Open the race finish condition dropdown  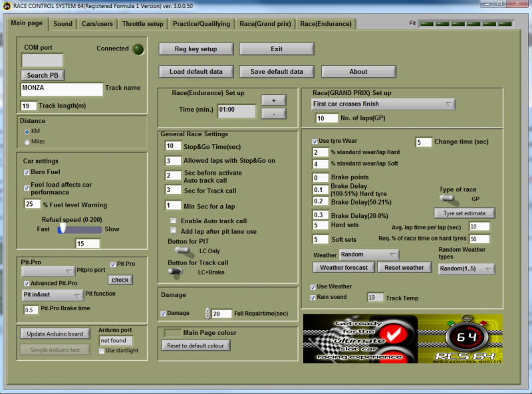tap(383, 104)
